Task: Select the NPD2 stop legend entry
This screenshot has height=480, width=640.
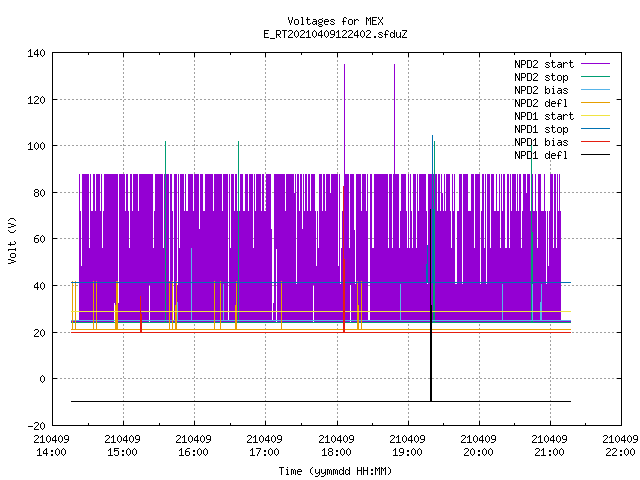Action: coord(541,77)
